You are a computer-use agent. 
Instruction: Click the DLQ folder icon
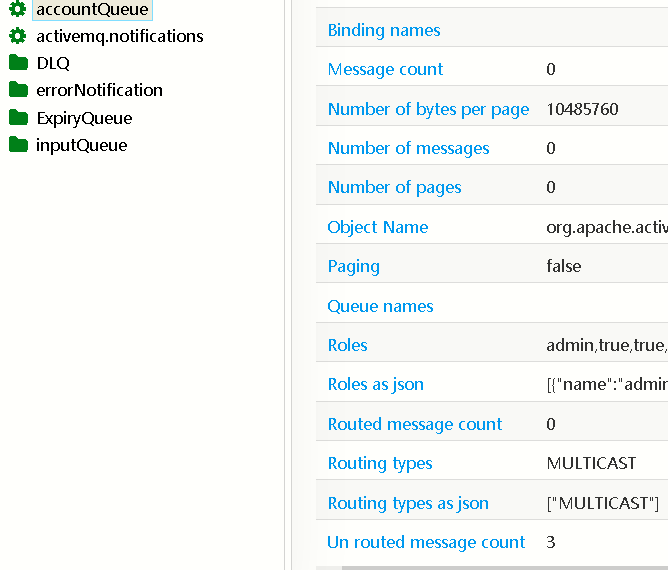coord(18,63)
